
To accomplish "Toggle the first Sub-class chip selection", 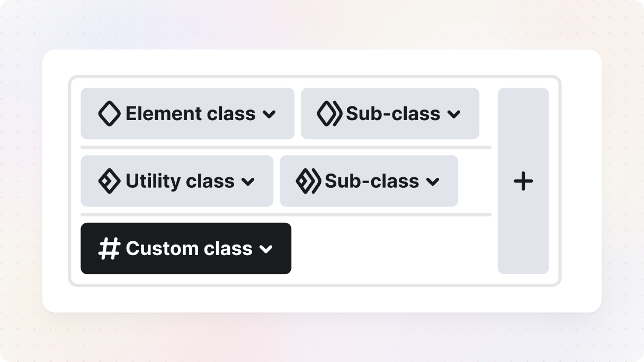I will [390, 113].
